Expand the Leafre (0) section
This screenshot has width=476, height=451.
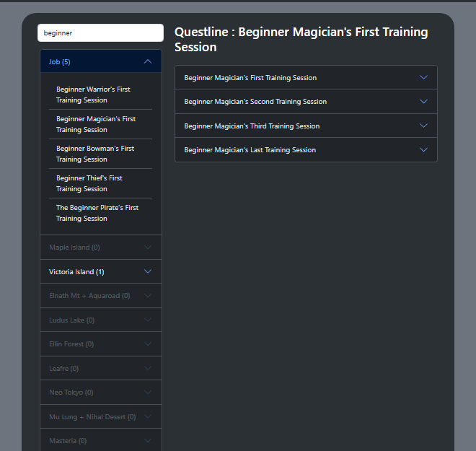[101, 368]
